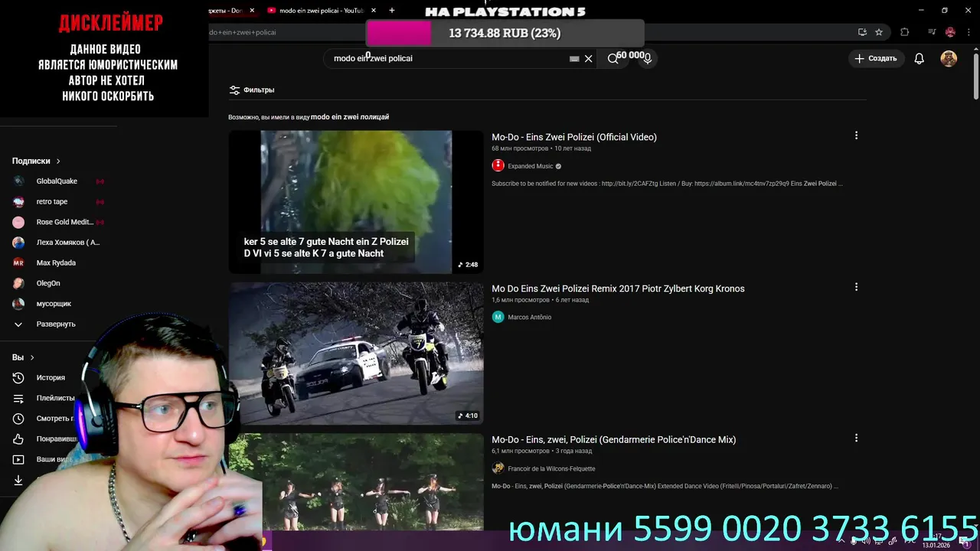Image resolution: width=980 pixels, height=551 pixels.
Task: Click live indicator next to GlobalQuake
Action: 100,181
